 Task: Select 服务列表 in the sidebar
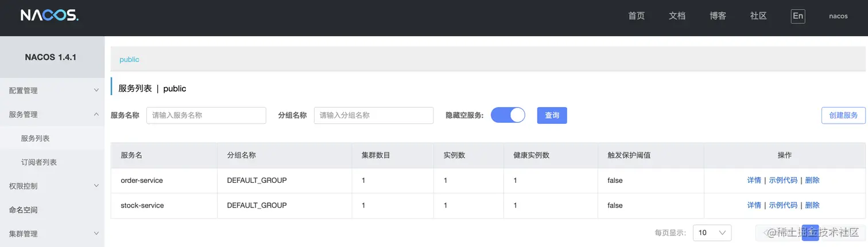36,139
